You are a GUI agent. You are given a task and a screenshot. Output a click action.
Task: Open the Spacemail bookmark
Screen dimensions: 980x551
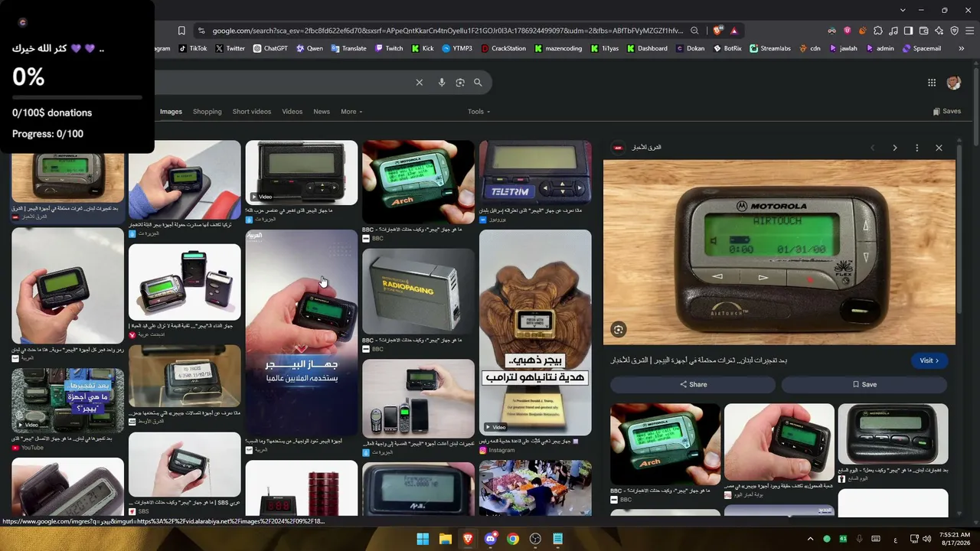(922, 48)
